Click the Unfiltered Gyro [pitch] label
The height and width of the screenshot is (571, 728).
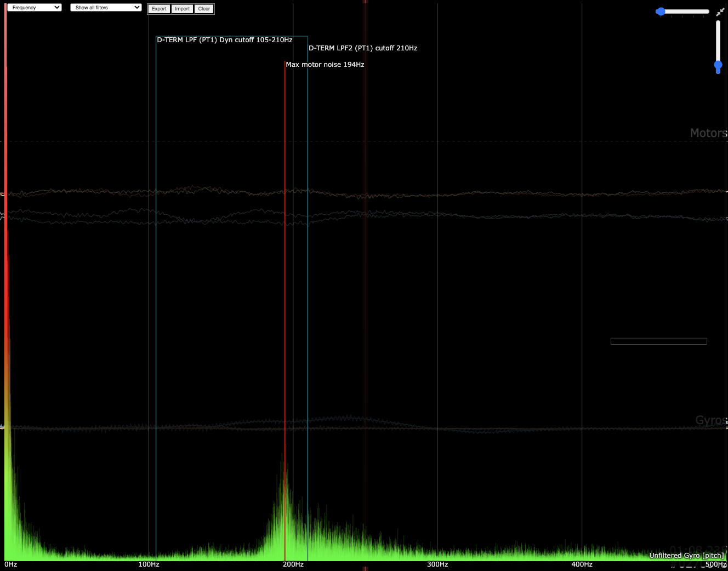(x=686, y=556)
